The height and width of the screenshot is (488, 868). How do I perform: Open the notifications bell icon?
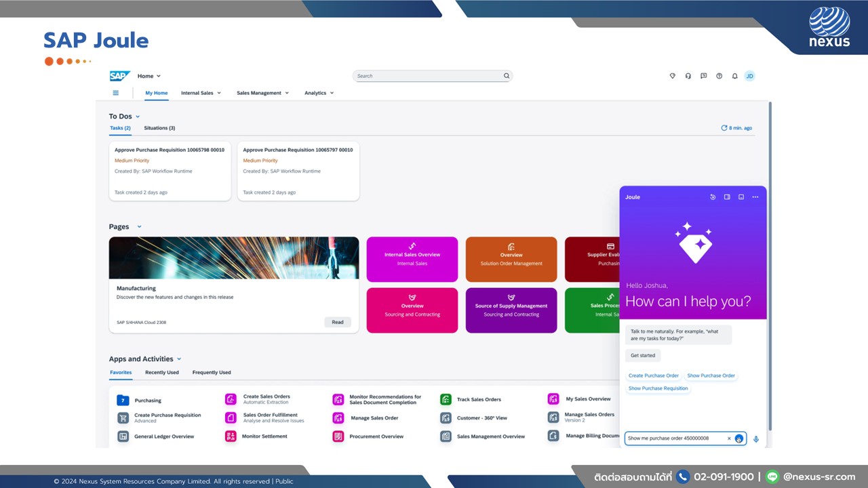734,76
